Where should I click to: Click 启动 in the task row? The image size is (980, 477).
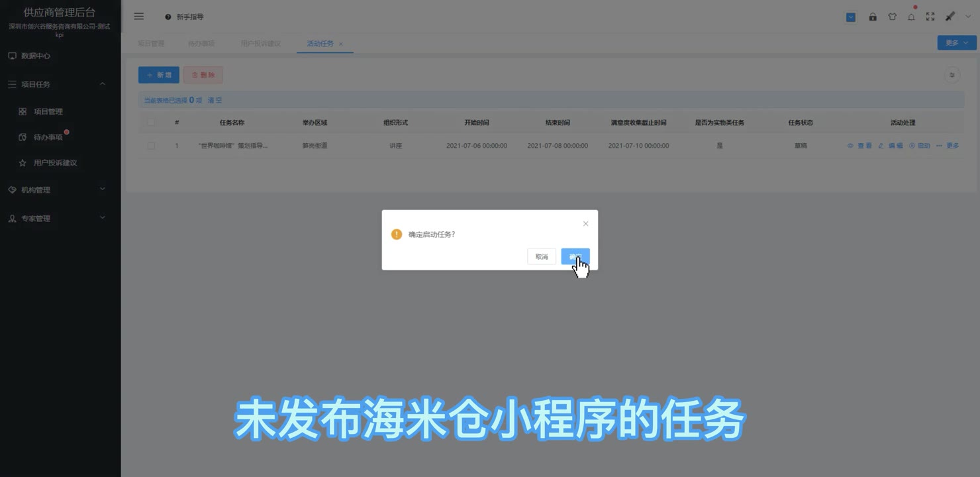click(x=920, y=146)
